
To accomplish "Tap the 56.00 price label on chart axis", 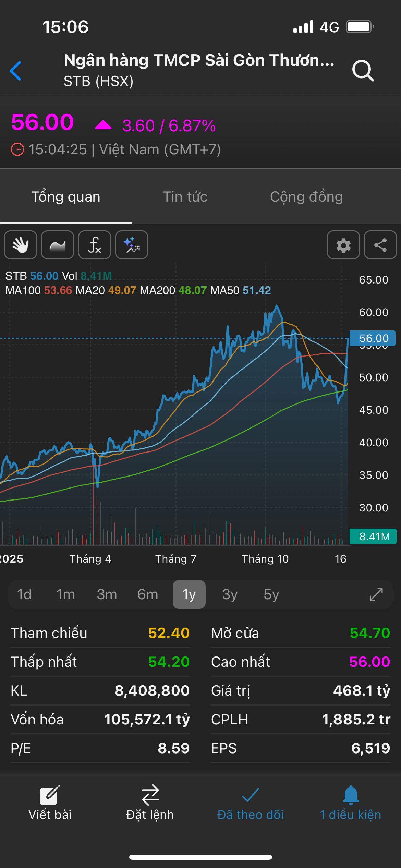I will (373, 338).
